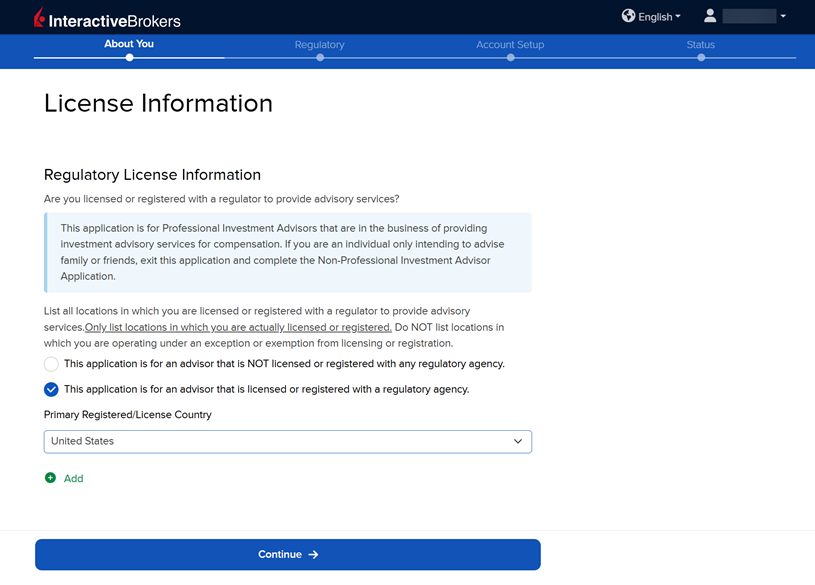Click the Regulatory progress step dot
Screen dimensions: 815x585
(320, 57)
